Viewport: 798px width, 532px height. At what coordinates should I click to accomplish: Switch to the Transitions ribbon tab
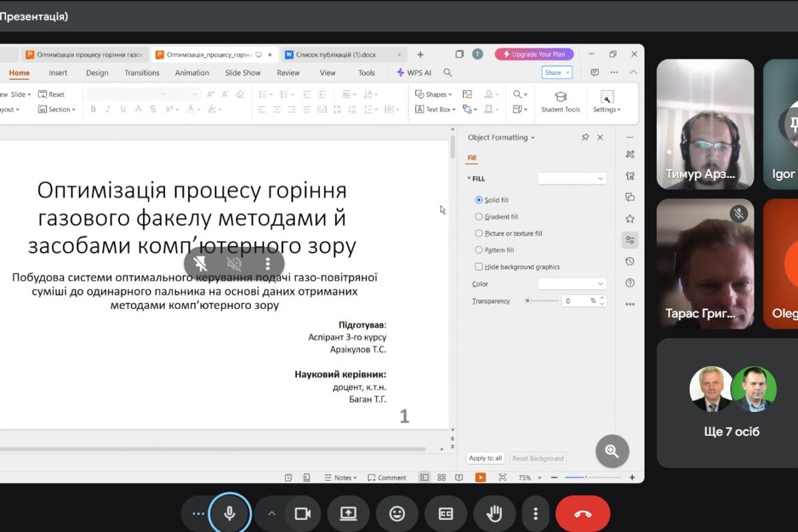pyautogui.click(x=142, y=73)
